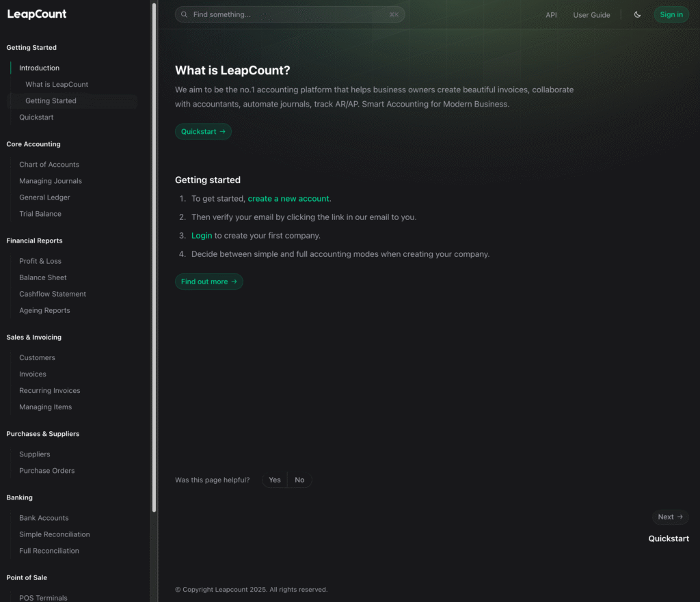Select Recurring Invoices in sidebar
This screenshot has height=602, width=700.
pyautogui.click(x=50, y=391)
